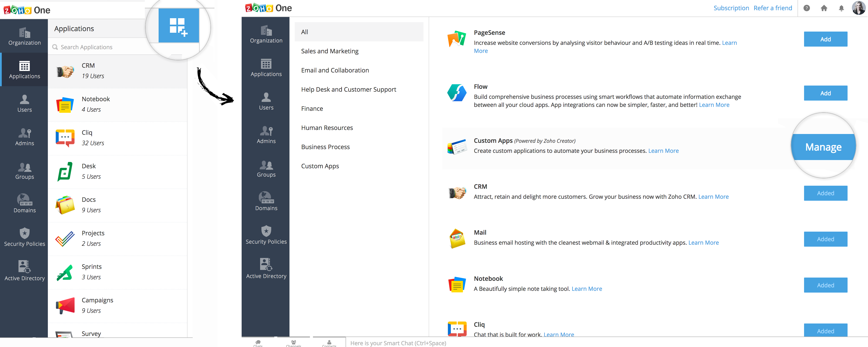Open notifications bell icon
The width and height of the screenshot is (868, 347).
pos(841,8)
